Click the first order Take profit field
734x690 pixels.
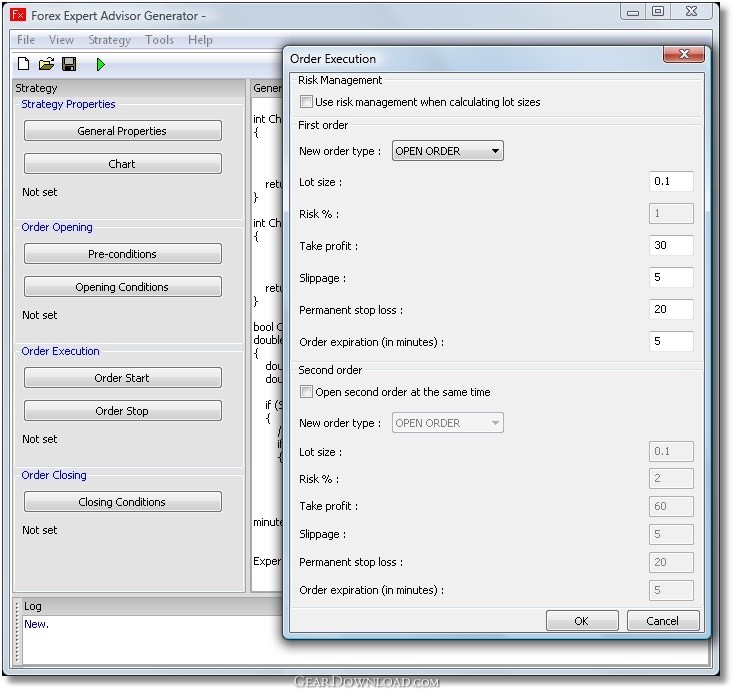[671, 245]
